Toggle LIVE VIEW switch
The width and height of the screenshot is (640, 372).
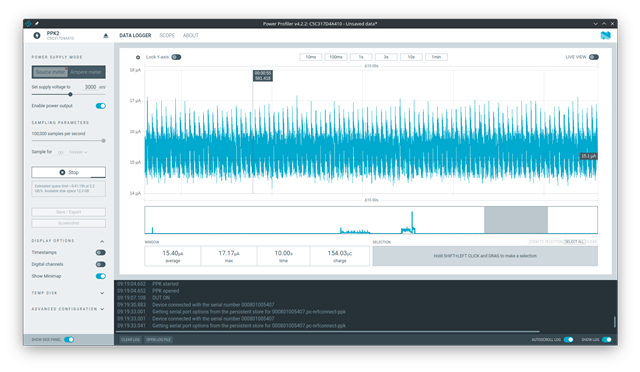[594, 57]
